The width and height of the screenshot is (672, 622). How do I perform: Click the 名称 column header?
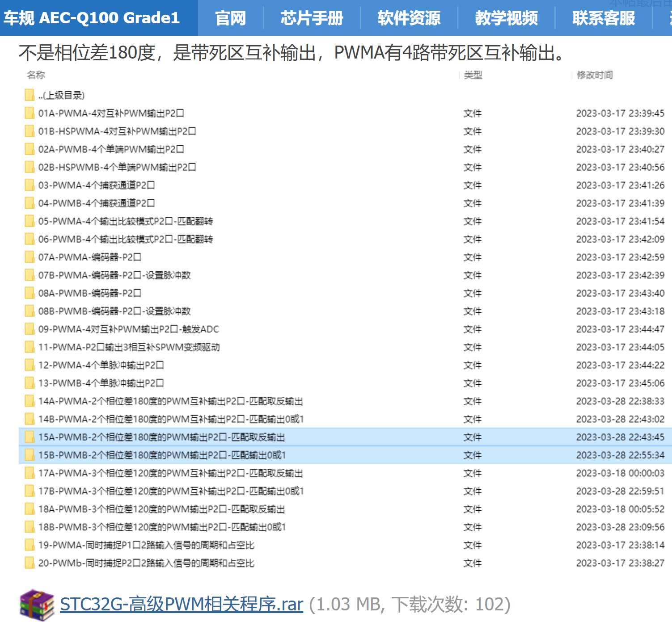[36, 75]
